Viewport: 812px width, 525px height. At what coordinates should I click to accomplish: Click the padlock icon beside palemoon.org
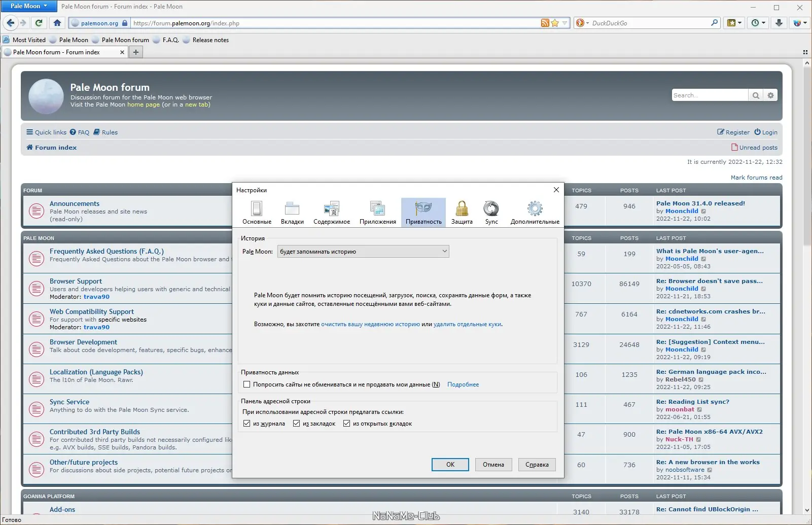[x=125, y=23]
